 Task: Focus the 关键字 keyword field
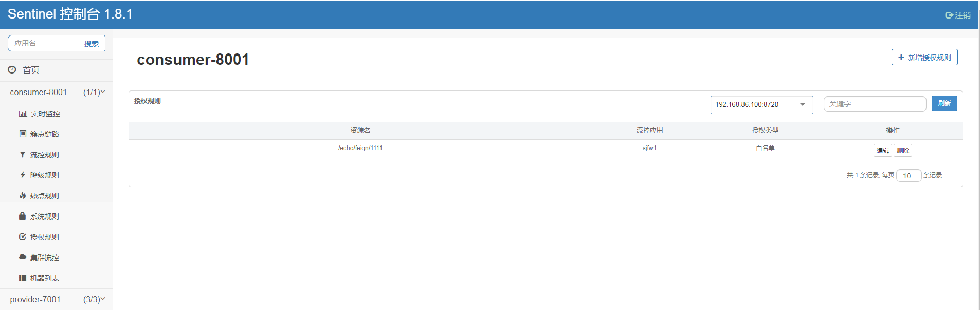(x=875, y=104)
